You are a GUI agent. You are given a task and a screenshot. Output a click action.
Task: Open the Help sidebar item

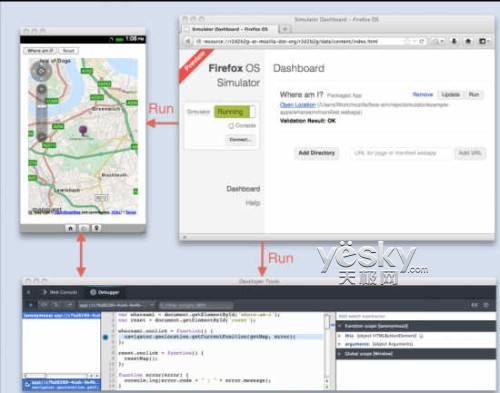click(x=253, y=203)
